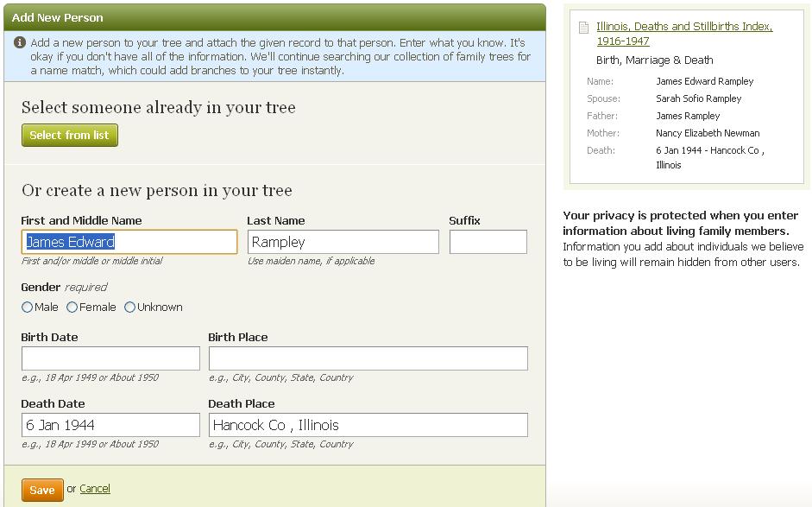Click the Last Name field containing Rampley
812x507 pixels.
click(x=343, y=242)
